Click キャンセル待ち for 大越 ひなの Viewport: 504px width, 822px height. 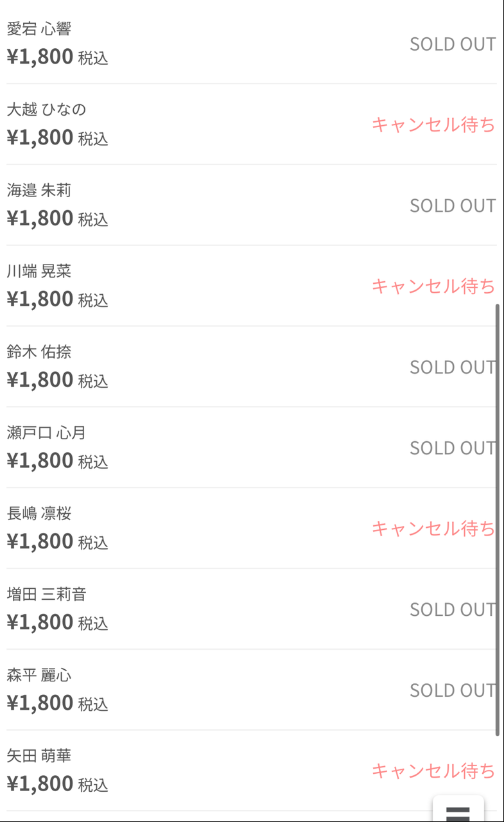[x=433, y=125]
